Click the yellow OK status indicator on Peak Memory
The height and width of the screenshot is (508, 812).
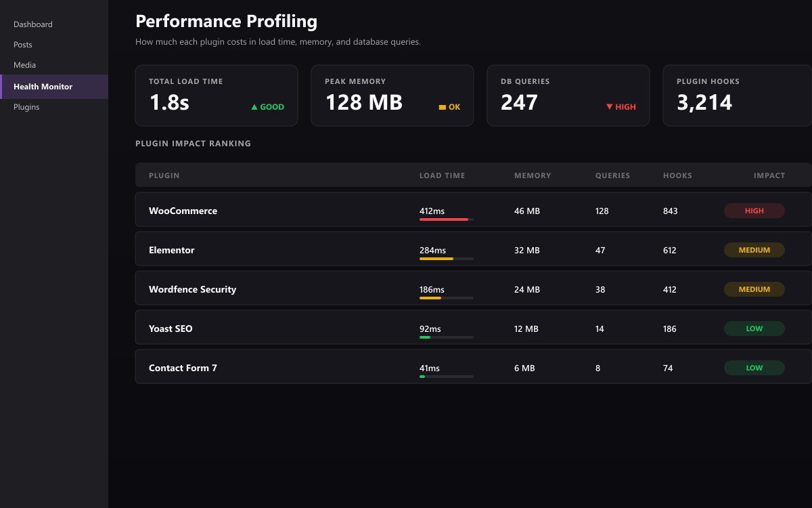450,106
